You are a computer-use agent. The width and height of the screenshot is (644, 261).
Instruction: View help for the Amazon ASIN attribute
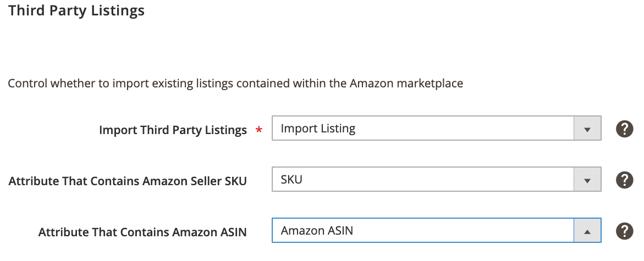coord(624,231)
